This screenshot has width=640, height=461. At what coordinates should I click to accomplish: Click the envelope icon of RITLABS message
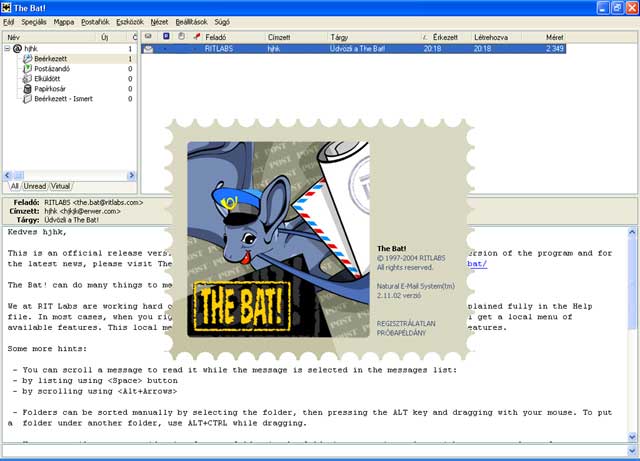click(148, 49)
